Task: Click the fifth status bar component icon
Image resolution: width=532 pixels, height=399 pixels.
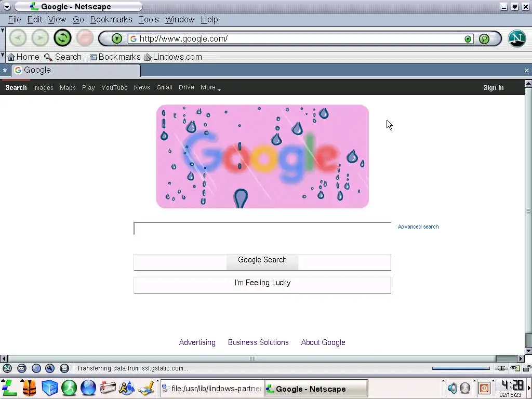Action: pyautogui.click(x=64, y=368)
